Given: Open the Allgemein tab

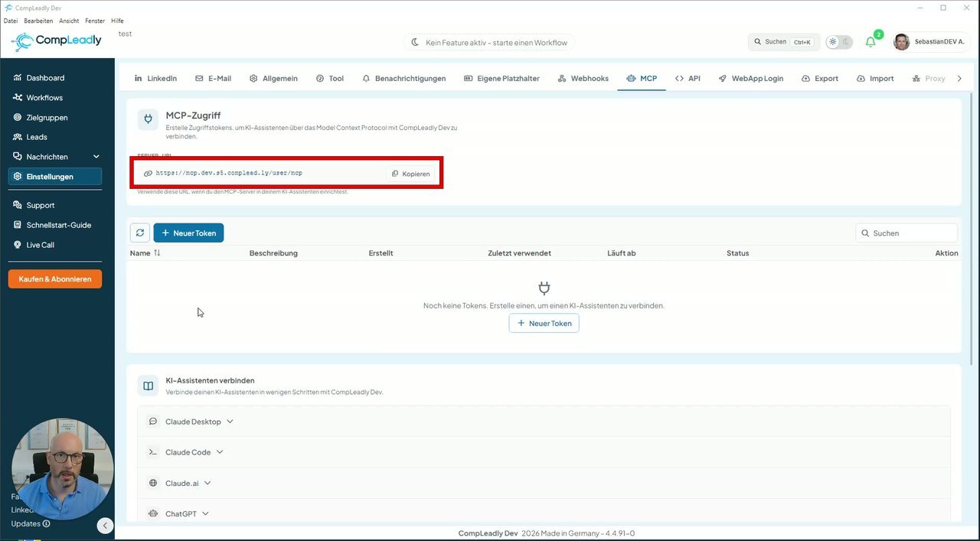Looking at the screenshot, I should point(273,78).
